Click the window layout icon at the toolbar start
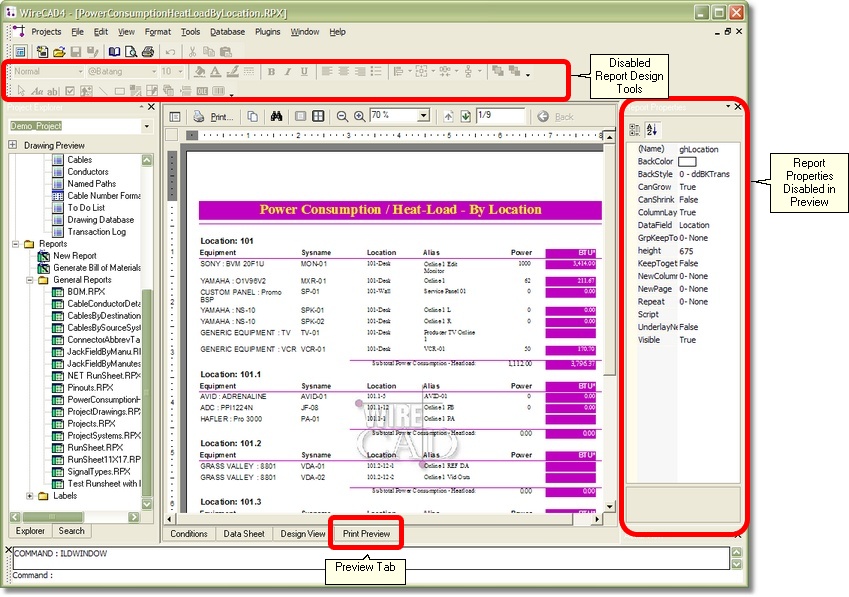The width and height of the screenshot is (849, 597). click(20, 52)
